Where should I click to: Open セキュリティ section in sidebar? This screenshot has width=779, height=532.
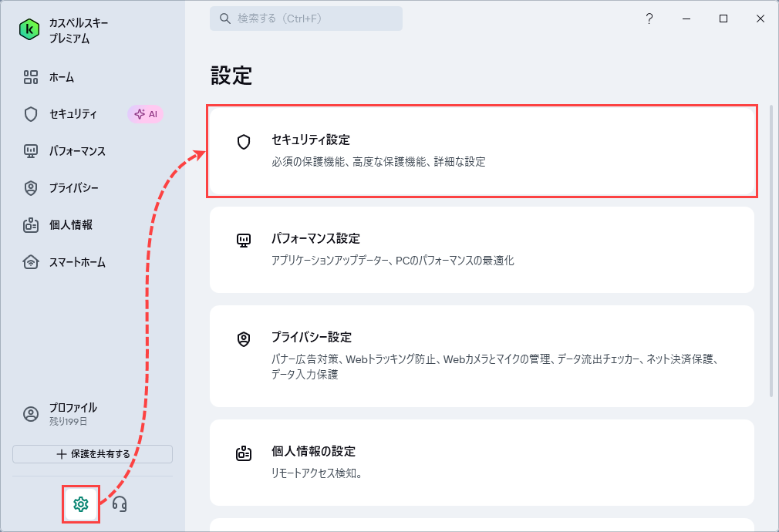point(73,114)
